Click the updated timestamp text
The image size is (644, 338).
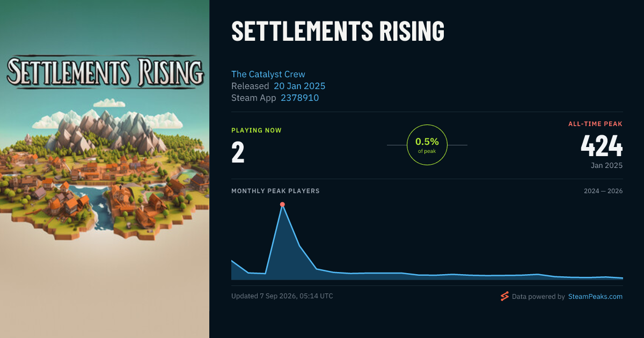pos(282,296)
